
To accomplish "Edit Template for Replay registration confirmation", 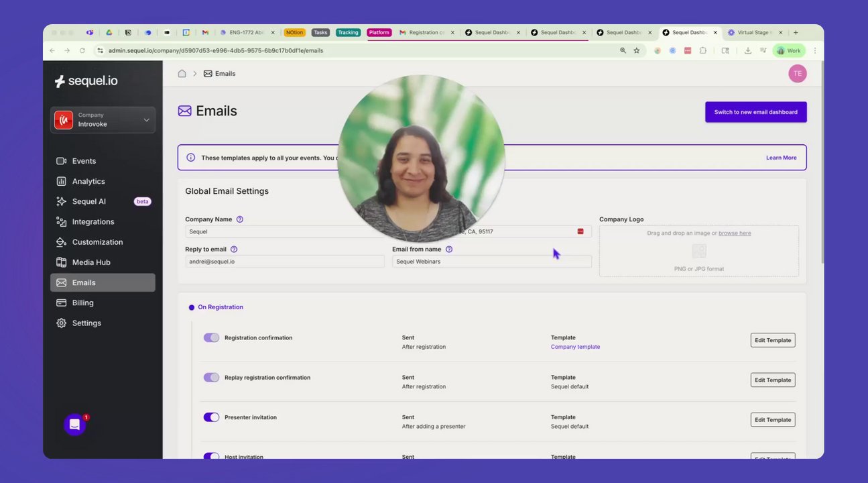I will [x=773, y=380].
